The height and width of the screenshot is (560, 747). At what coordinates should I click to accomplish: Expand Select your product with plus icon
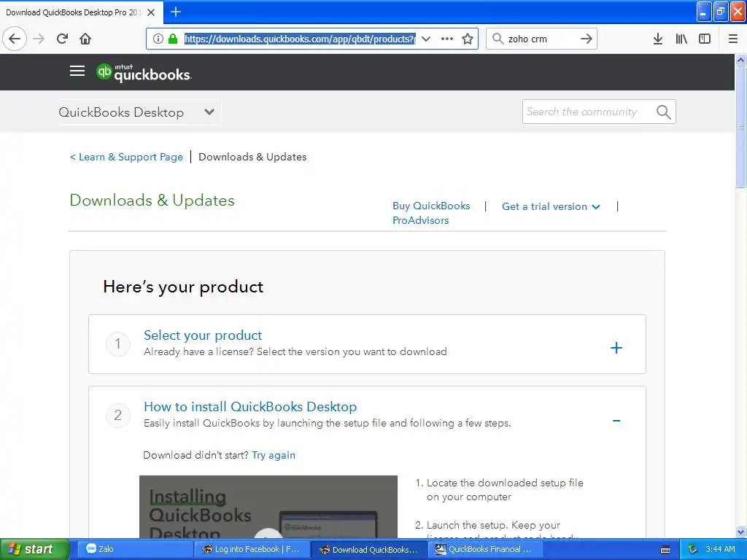coord(616,348)
